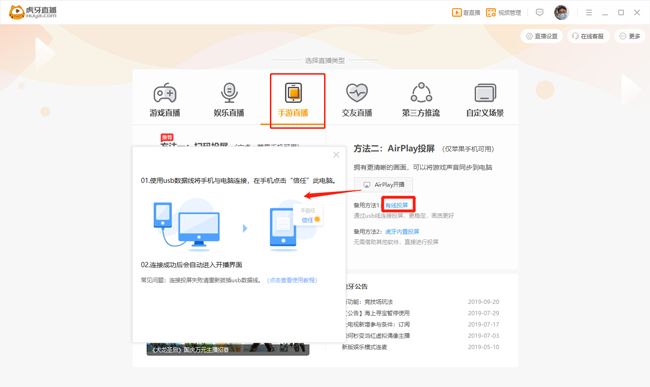650x387 pixels.
Task: Maximize the Huya window
Action: pyautogui.click(x=621, y=12)
